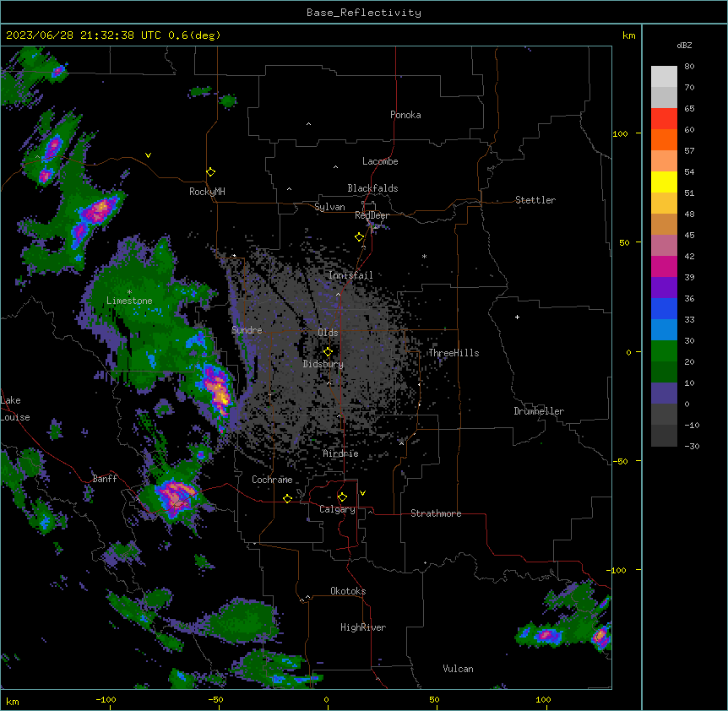The width and height of the screenshot is (728, 711).
Task: Click the ThreeHills label
Action: point(454,353)
